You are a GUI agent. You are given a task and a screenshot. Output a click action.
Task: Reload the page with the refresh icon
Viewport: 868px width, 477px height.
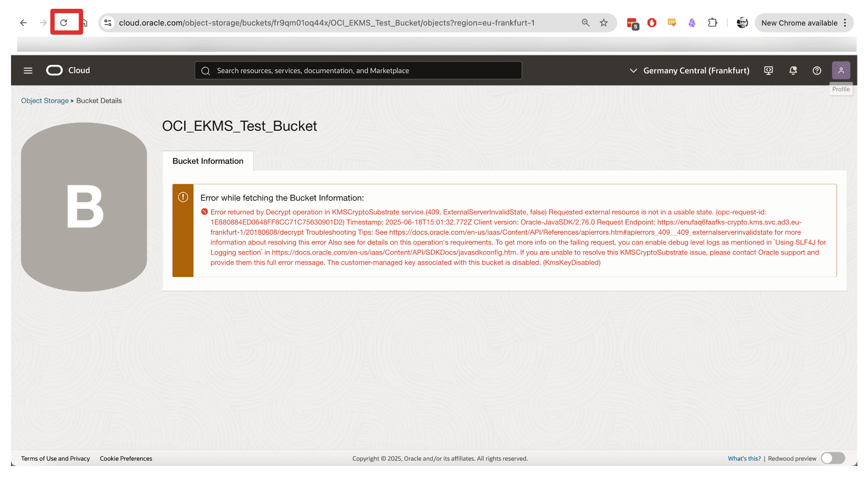(64, 23)
